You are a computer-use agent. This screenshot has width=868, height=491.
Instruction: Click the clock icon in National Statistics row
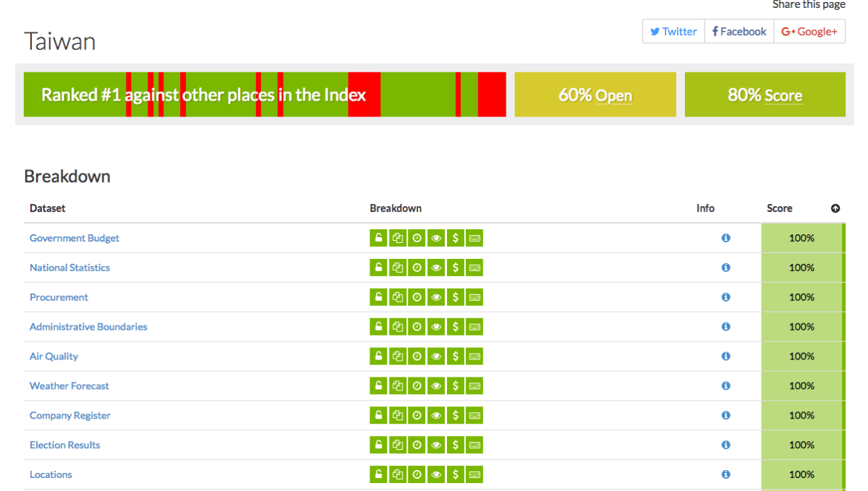417,268
